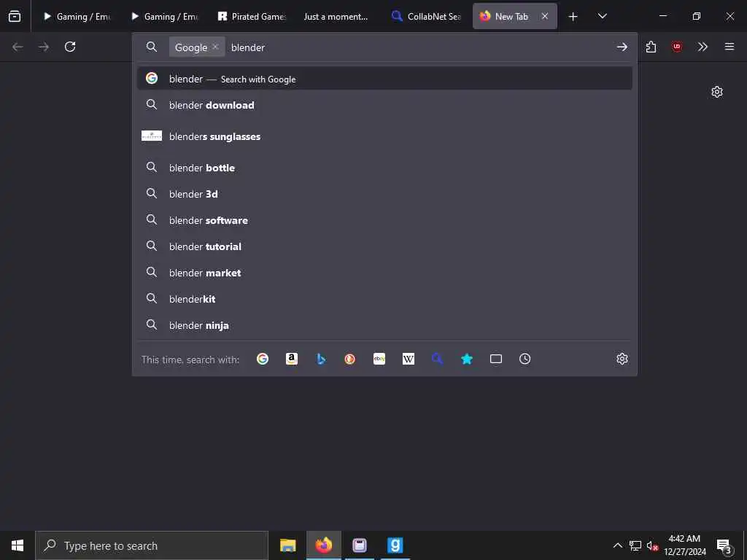This screenshot has height=560, width=747.
Task: Search with Google one-off engine icon
Action: coord(263,359)
